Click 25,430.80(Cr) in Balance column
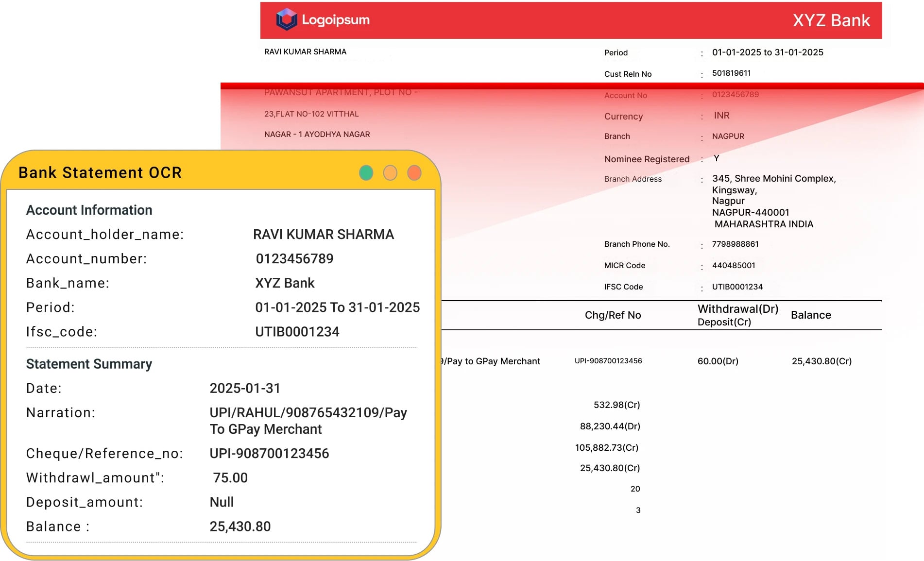The height and width of the screenshot is (561, 924). pos(821,361)
